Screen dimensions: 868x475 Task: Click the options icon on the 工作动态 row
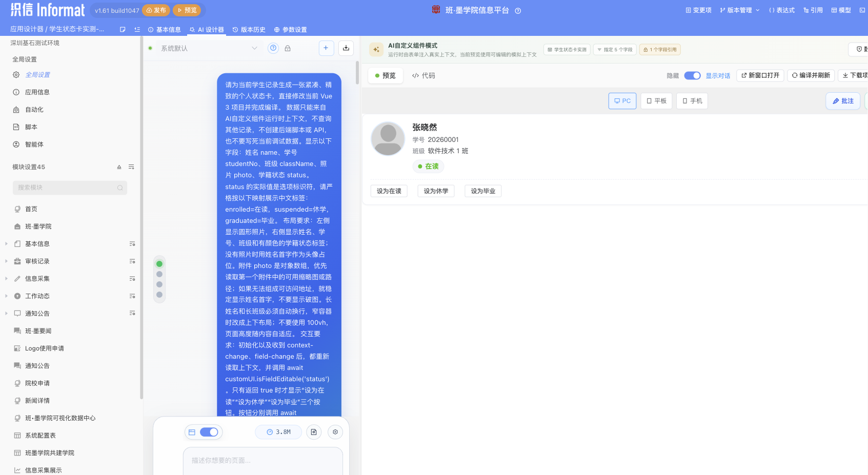point(132,296)
